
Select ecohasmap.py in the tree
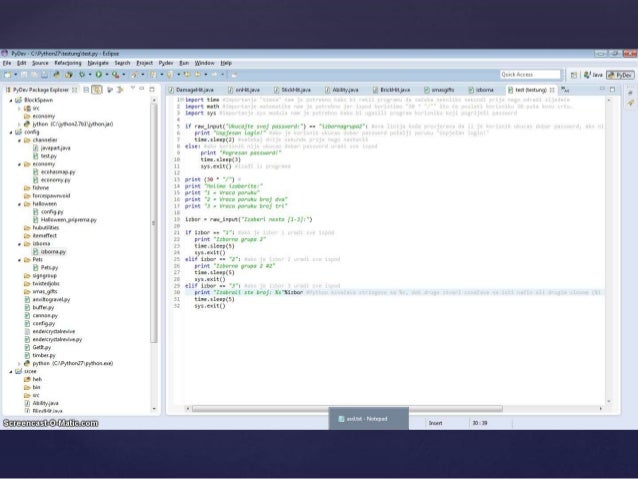tap(54, 172)
